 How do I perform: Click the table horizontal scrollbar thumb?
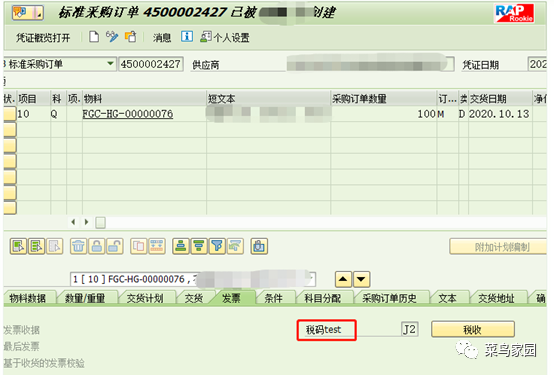click(101, 223)
